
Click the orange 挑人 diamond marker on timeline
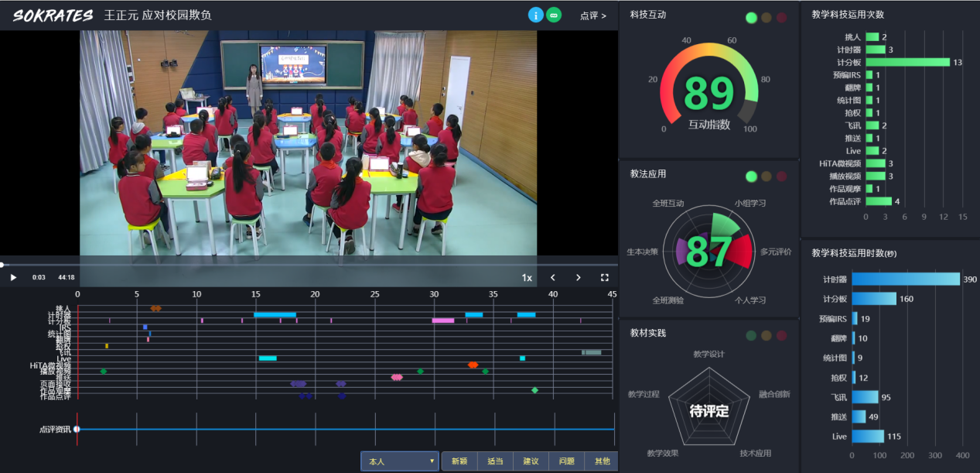pyautogui.click(x=155, y=308)
